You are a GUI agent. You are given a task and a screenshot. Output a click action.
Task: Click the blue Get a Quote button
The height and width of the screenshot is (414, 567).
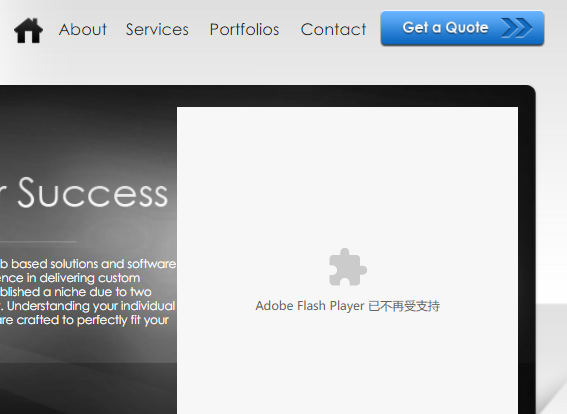tap(462, 28)
